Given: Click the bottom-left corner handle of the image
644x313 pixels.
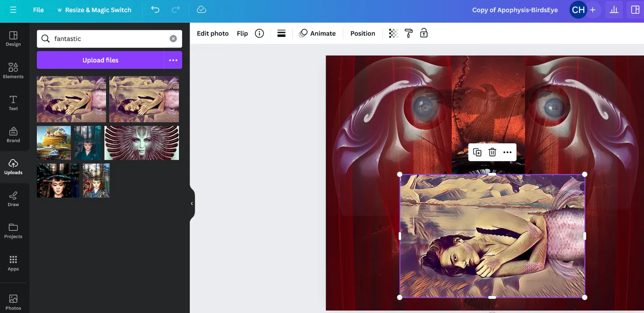Looking at the screenshot, I should [x=400, y=297].
